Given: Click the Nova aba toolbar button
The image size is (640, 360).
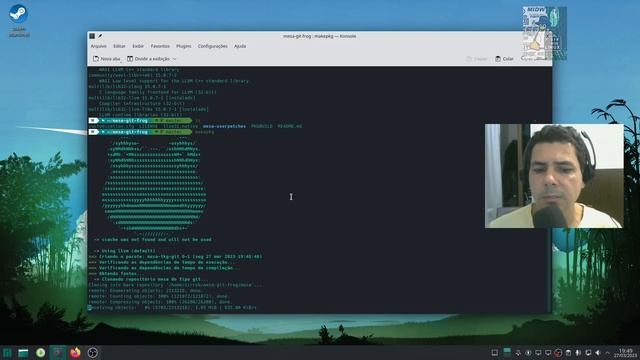Looking at the screenshot, I should pos(107,59).
